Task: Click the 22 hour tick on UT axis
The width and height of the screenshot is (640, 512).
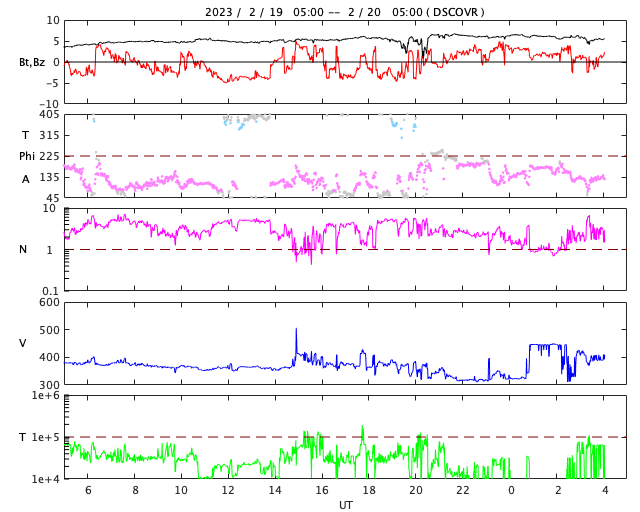Action: pyautogui.click(x=463, y=490)
